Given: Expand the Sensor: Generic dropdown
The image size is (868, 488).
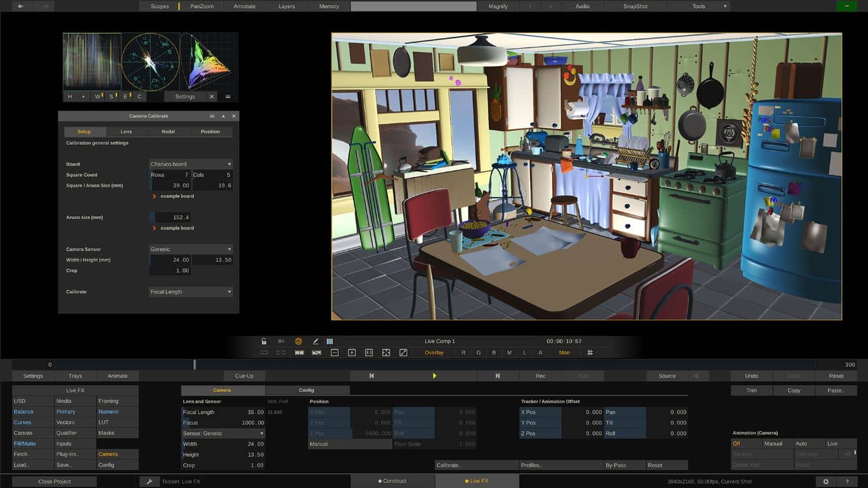Looking at the screenshot, I should [x=223, y=434].
